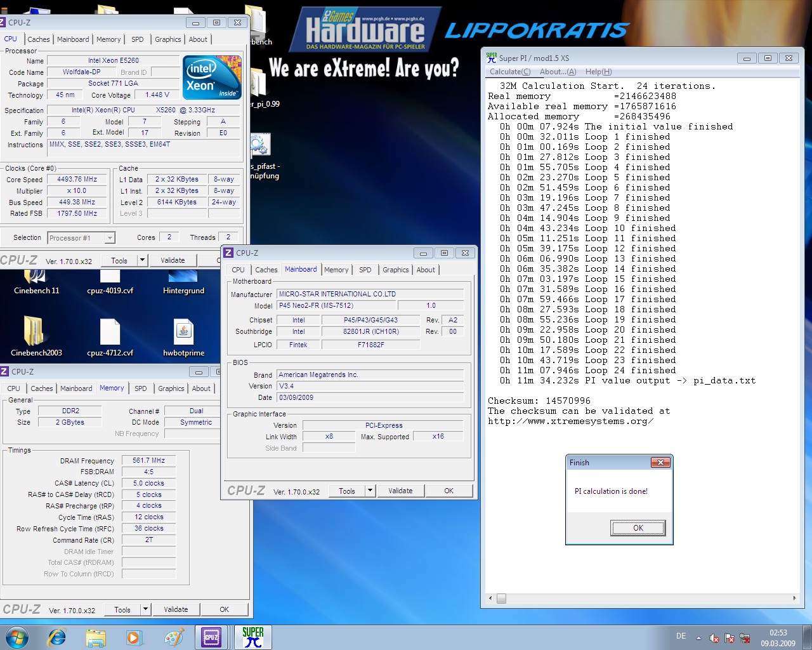Click the network status tray icon
The image size is (812, 650).
(x=745, y=639)
